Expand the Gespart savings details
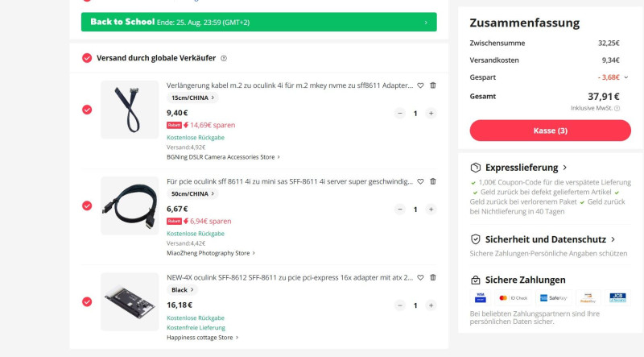 [626, 77]
